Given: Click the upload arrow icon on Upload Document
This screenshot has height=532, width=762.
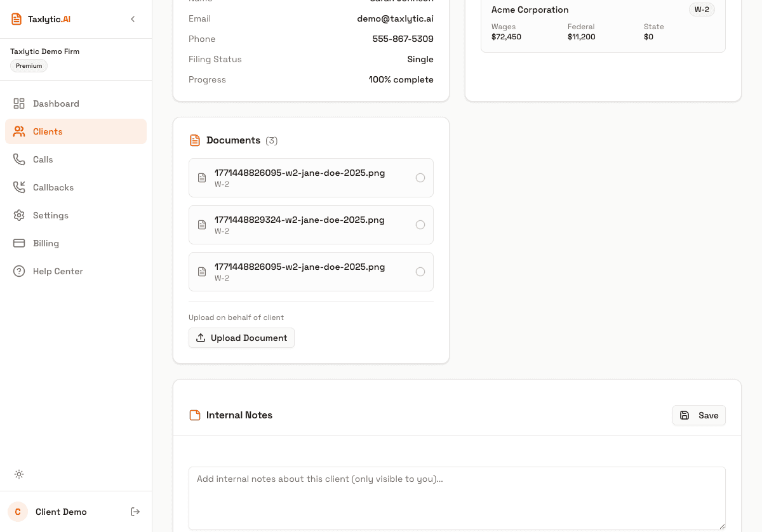Looking at the screenshot, I should pyautogui.click(x=201, y=337).
